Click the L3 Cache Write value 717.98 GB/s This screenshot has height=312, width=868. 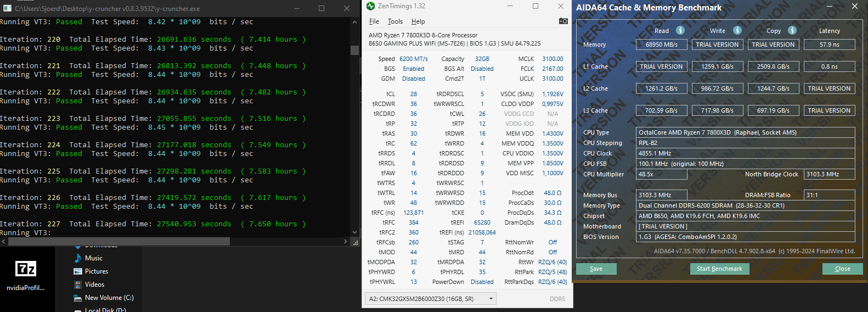[718, 110]
